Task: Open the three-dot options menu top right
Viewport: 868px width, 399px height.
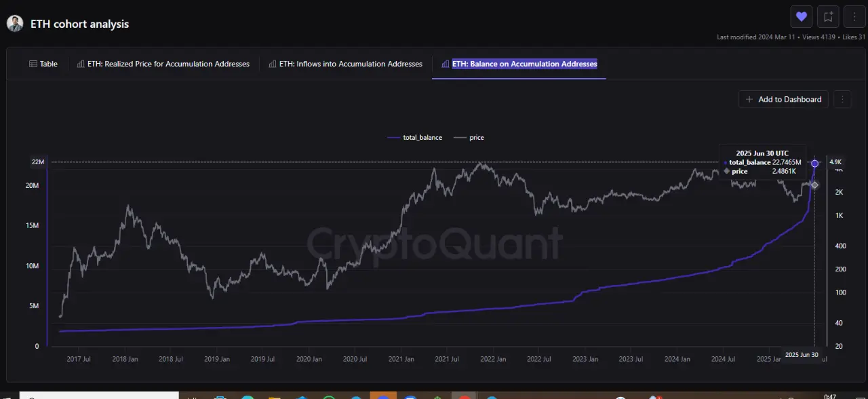Action: pyautogui.click(x=854, y=16)
